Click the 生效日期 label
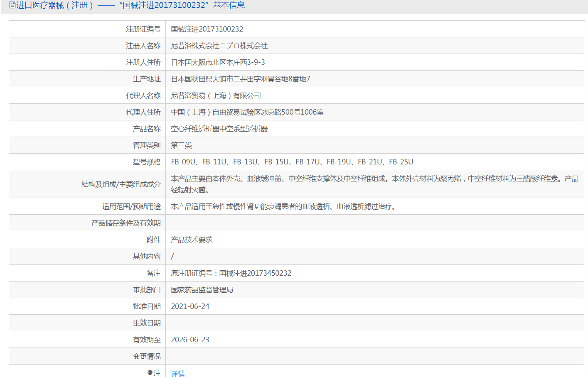This screenshot has height=377, width=588. pyautogui.click(x=147, y=323)
